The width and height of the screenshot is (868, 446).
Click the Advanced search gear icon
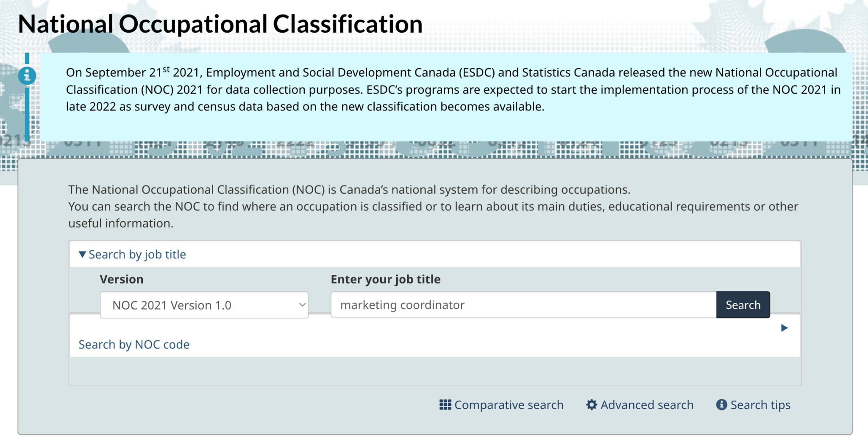click(592, 405)
